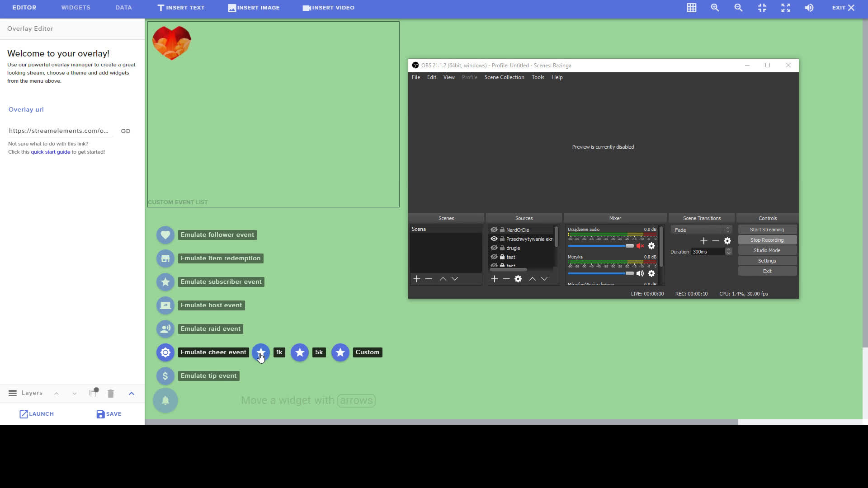Image resolution: width=868 pixels, height=488 pixels.
Task: Zoom in using magnifier plus icon
Action: (715, 8)
